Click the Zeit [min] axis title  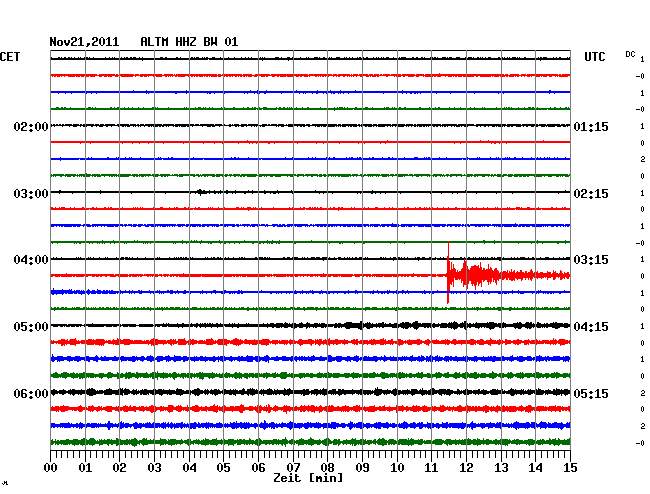308,478
